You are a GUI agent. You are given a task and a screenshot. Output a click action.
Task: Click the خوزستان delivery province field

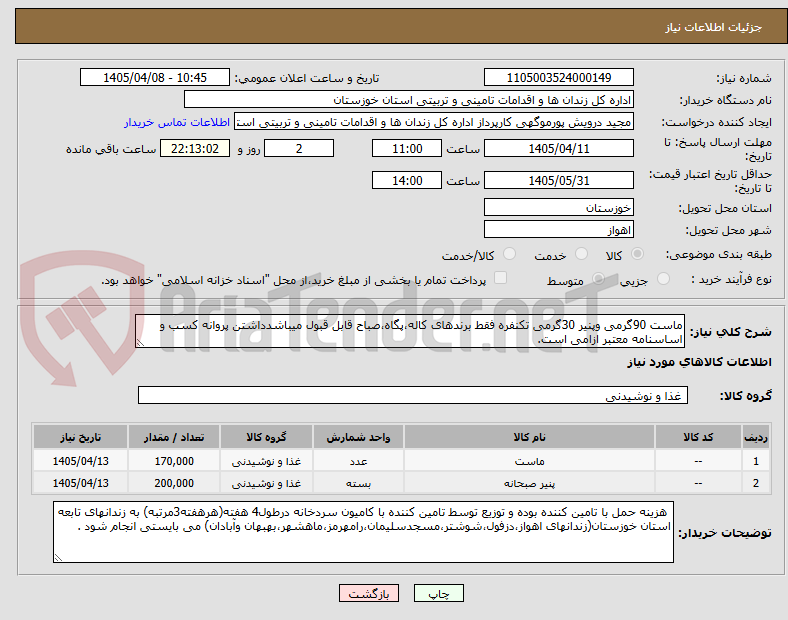[558, 208]
